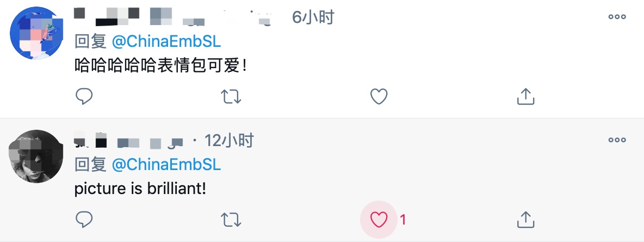The height and width of the screenshot is (242, 644).
Task: Open the tweet text 哈哈哈哈哈表情包可爱!
Action: click(161, 66)
